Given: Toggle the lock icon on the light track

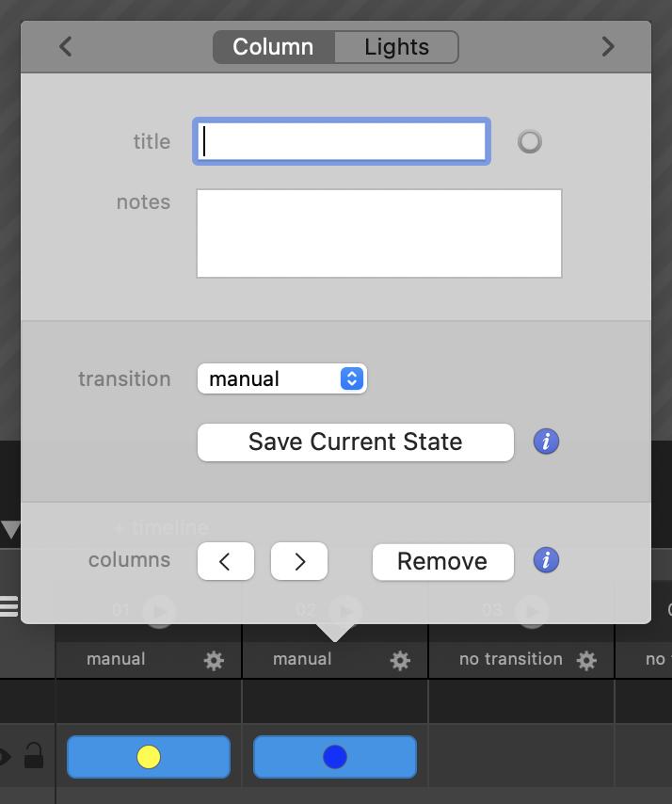Looking at the screenshot, I should [34, 756].
